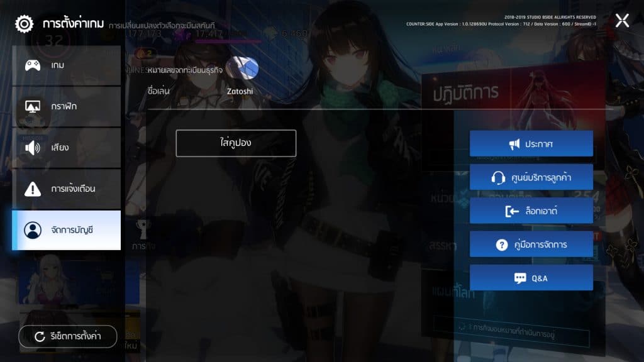Open ศูนย์บริการลูกค้า customer service
Image resolution: width=644 pixels, height=362 pixels.
tap(531, 177)
